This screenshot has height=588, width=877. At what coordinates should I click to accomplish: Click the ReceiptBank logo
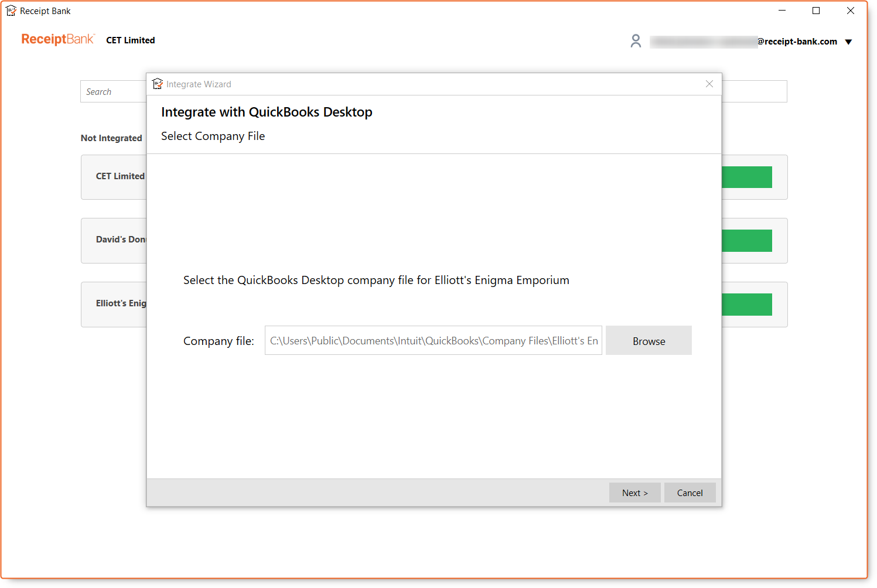pyautogui.click(x=57, y=39)
